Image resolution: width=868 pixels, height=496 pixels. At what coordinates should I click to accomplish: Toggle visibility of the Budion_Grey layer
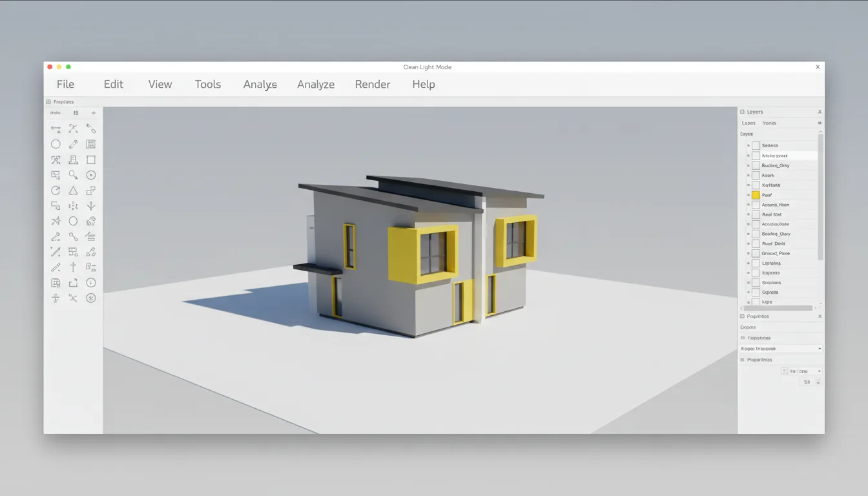747,165
